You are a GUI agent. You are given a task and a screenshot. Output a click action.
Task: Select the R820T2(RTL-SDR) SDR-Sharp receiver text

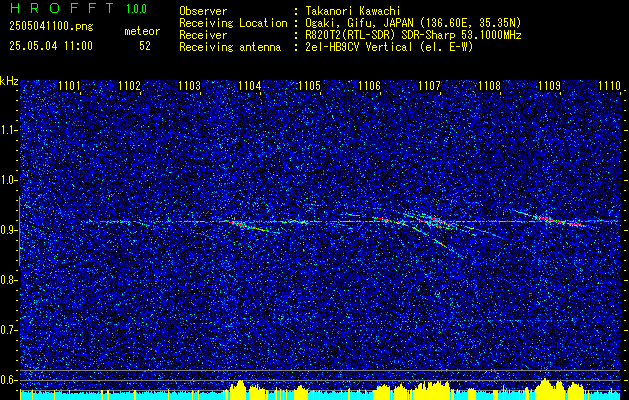click(x=413, y=35)
